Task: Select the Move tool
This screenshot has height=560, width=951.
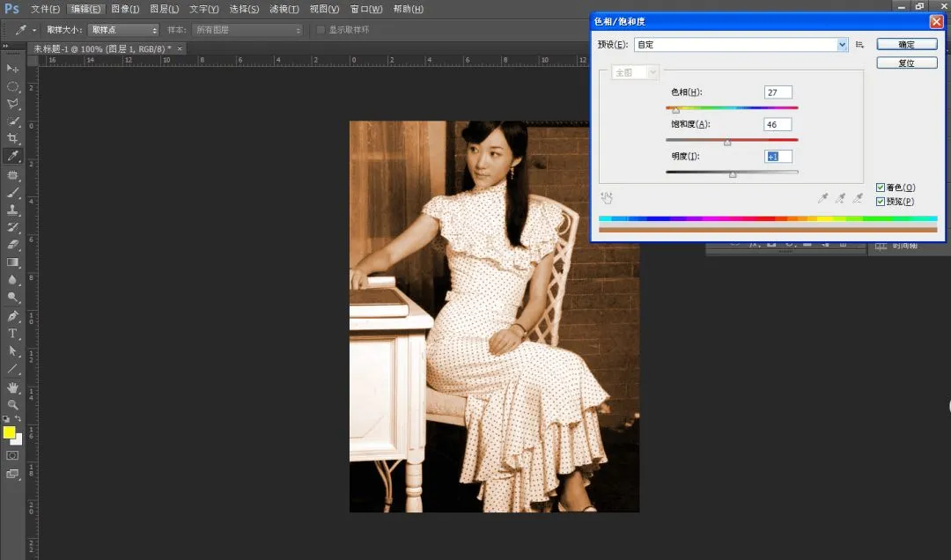Action: (x=12, y=69)
